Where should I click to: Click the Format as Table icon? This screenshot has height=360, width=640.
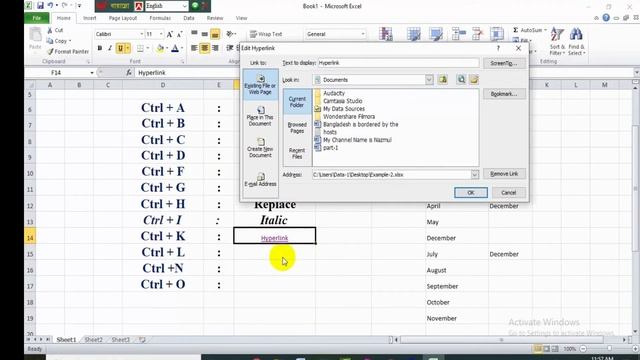pos(413,34)
